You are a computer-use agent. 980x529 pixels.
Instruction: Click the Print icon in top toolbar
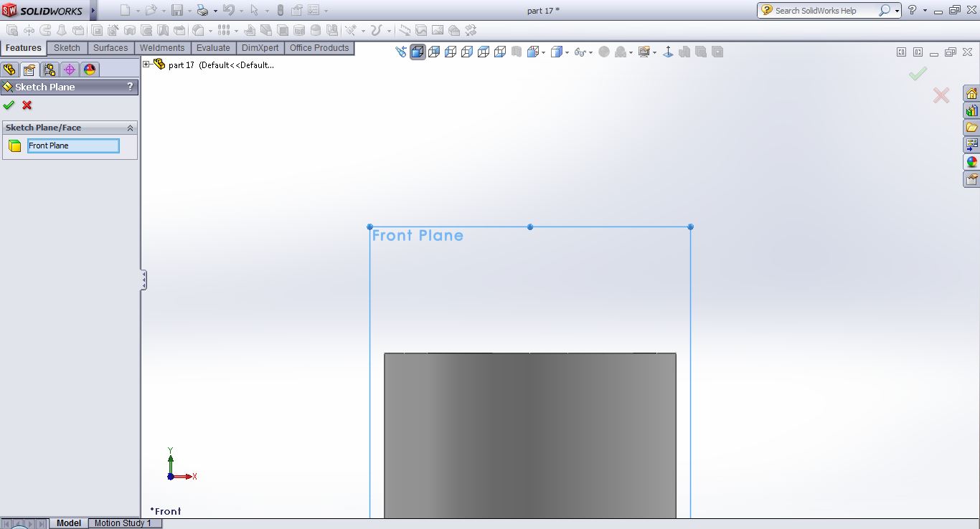coord(202,10)
